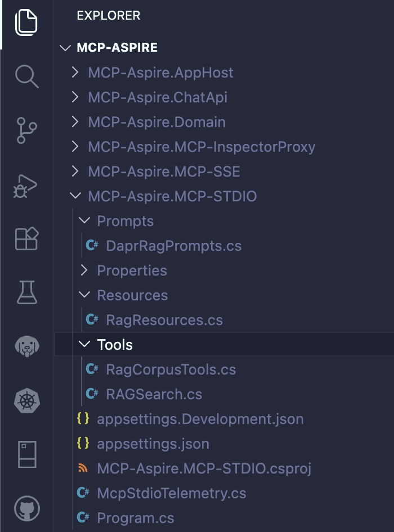Open MCP-Aspire.MCP-STDIO.csproj file

click(204, 468)
